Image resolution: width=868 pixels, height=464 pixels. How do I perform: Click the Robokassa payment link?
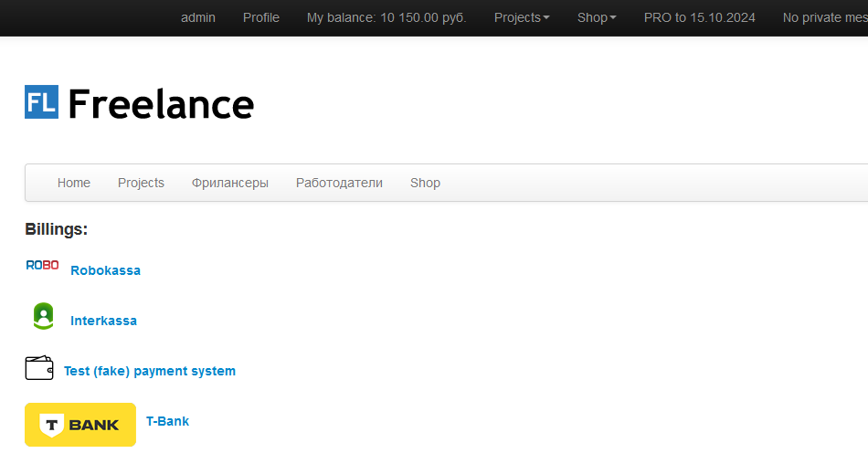(105, 270)
